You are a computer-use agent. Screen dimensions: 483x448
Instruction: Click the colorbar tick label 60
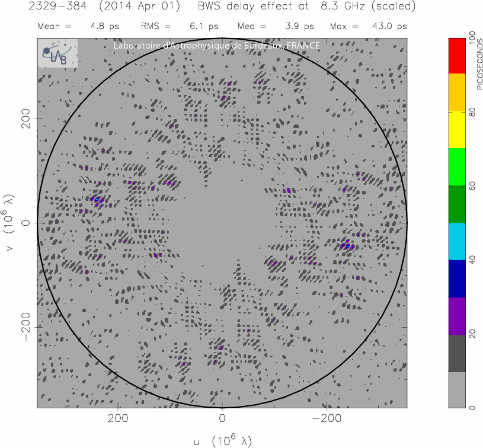click(x=472, y=186)
